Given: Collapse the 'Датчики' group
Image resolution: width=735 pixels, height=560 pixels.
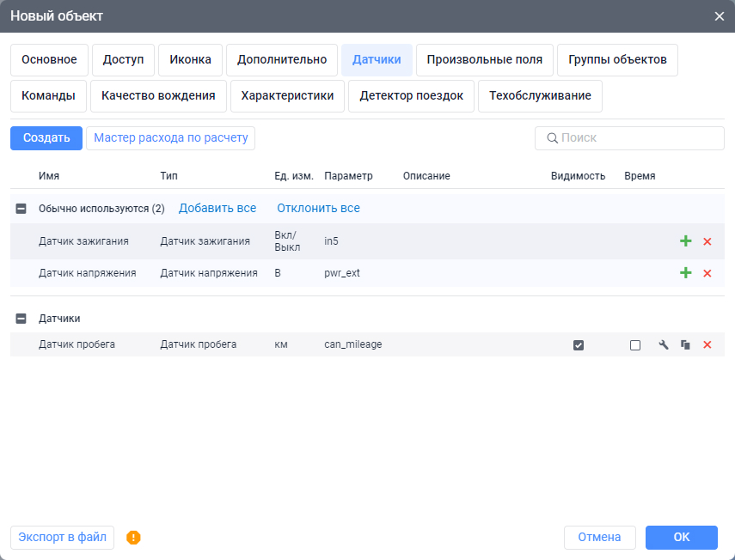Looking at the screenshot, I should pos(21,319).
